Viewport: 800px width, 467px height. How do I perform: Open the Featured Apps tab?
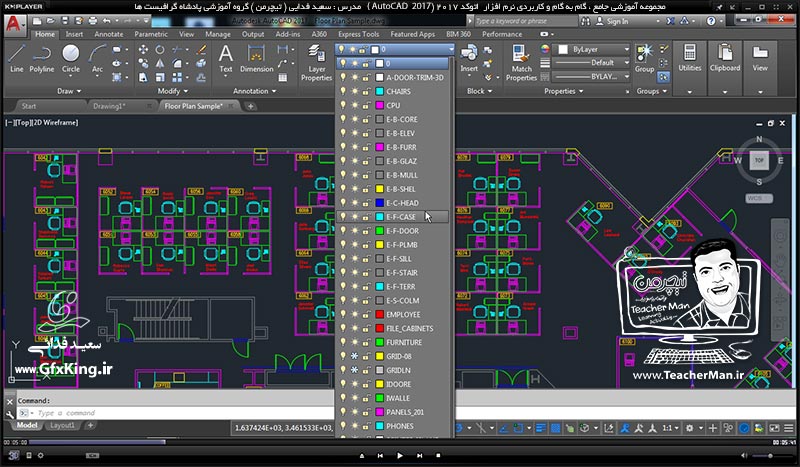413,34
